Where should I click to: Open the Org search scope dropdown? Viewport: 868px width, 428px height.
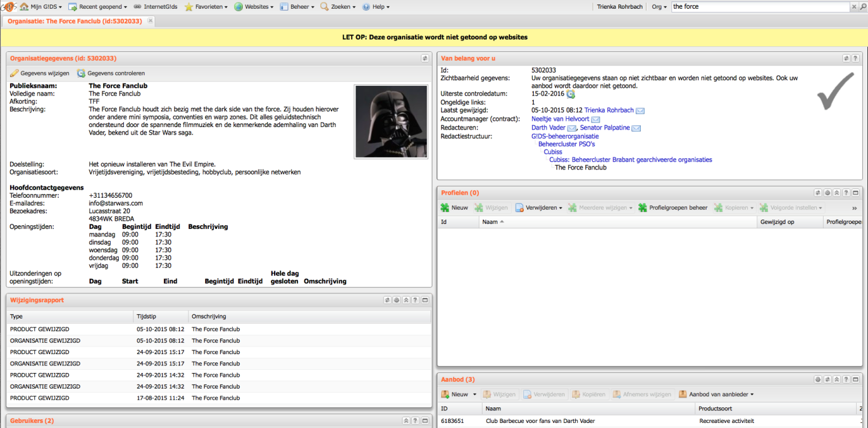point(660,6)
